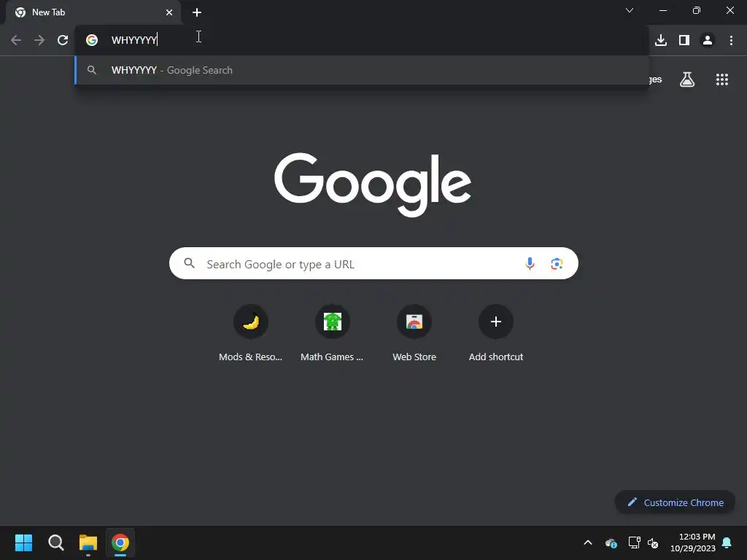Open the Windows Start menu
The width and height of the screenshot is (747, 560).
[x=23, y=542]
